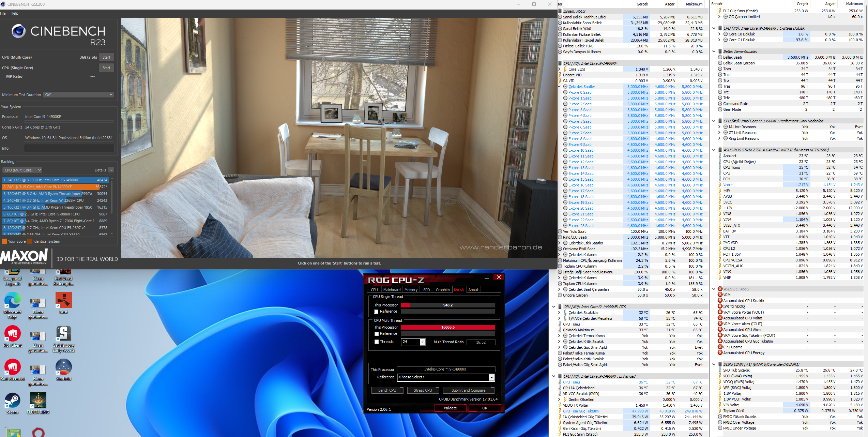
Task: Collapse ASUS EC: ASUS sensor group
Action: click(x=714, y=289)
